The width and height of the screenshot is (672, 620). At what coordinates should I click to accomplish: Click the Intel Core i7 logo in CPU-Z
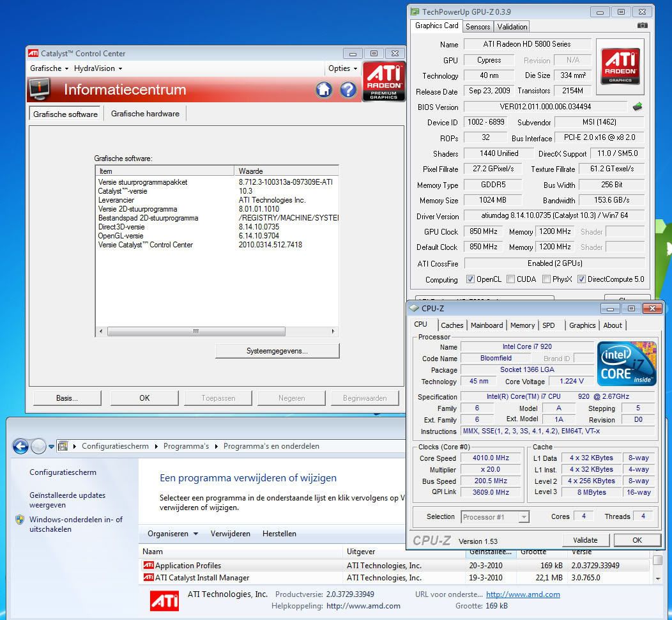tap(627, 364)
